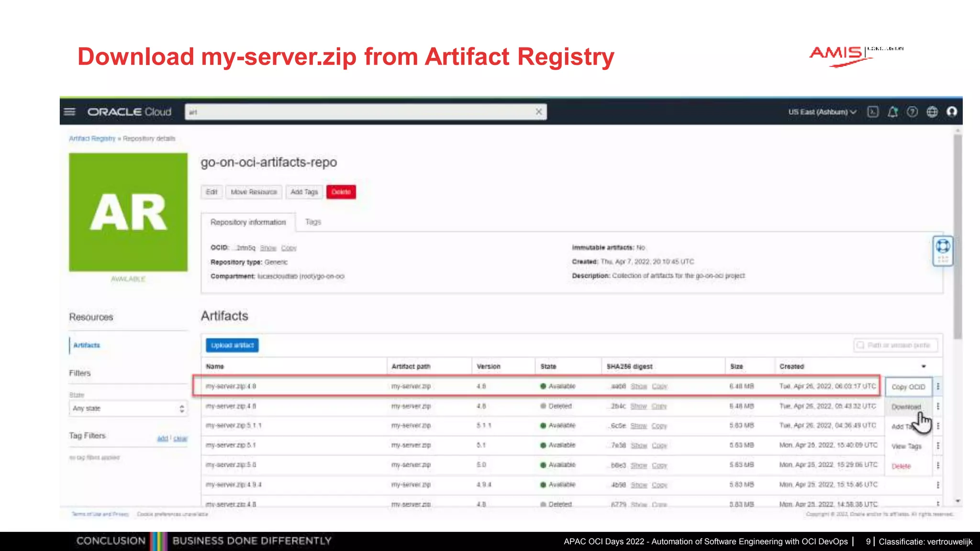This screenshot has height=551, width=980.
Task: Open the language globe icon
Action: tap(932, 111)
